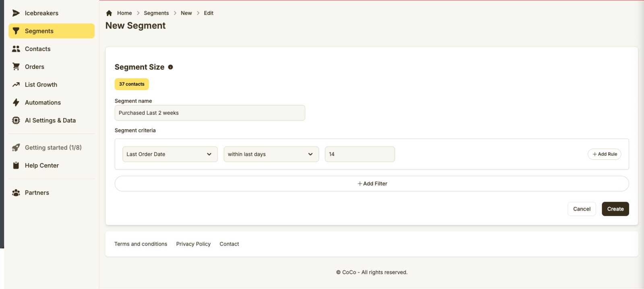The width and height of the screenshot is (644, 289).
Task: Add a new filter to criteria
Action: [x=372, y=184]
